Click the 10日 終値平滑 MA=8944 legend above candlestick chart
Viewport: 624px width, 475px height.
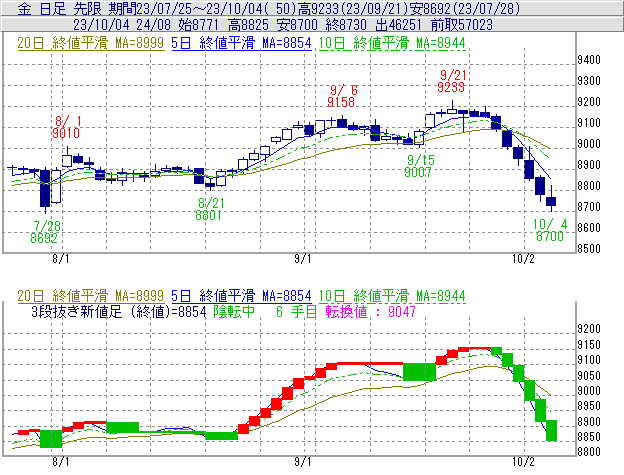coord(392,43)
